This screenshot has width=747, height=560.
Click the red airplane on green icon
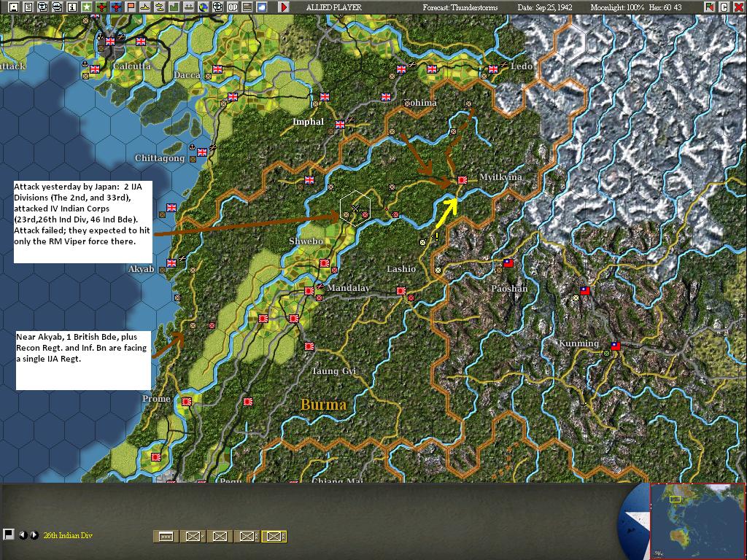click(101, 7)
